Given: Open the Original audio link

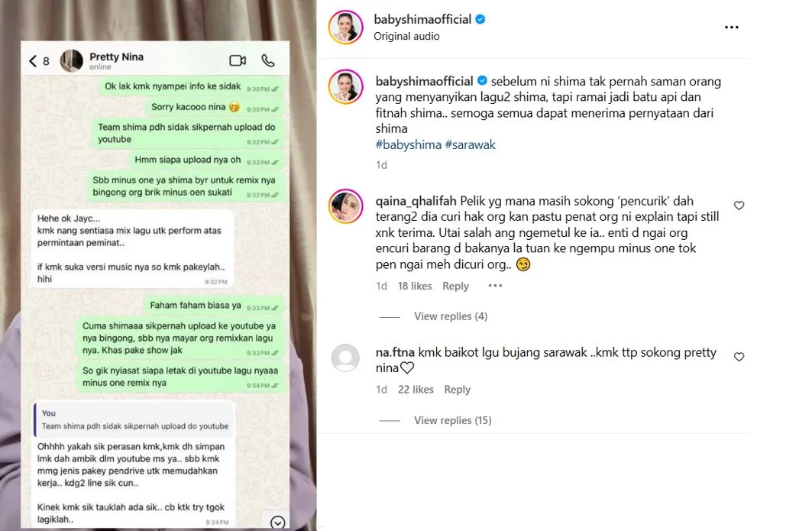Looking at the screenshot, I should point(406,36).
